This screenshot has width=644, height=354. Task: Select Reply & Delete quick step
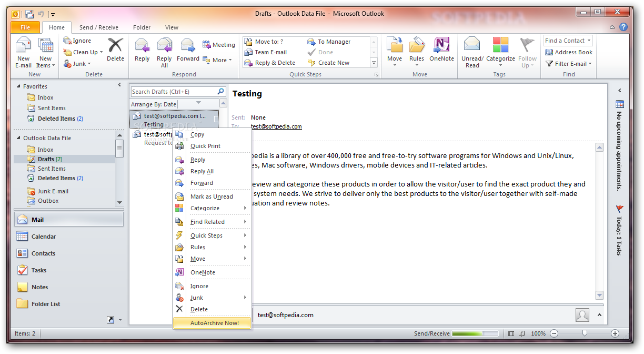coord(270,63)
